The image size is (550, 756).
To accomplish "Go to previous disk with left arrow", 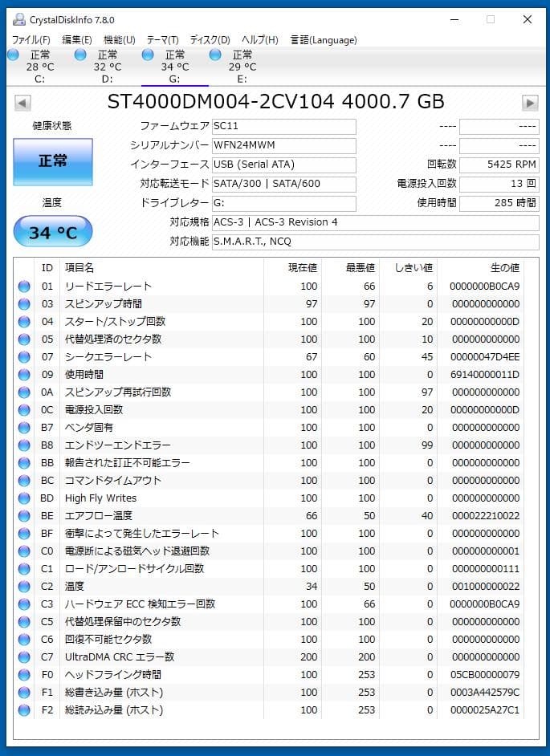I will [22, 103].
